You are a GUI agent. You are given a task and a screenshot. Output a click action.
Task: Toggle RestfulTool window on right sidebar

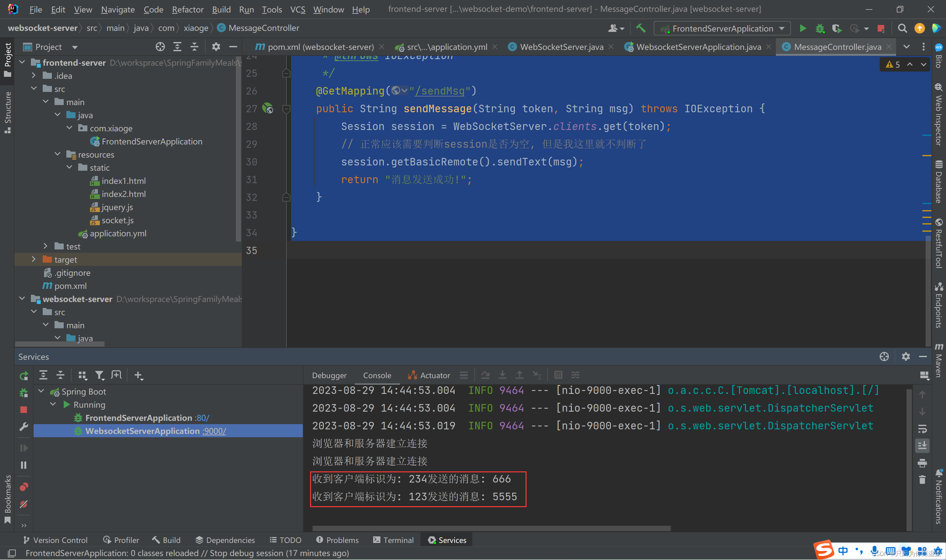[939, 243]
